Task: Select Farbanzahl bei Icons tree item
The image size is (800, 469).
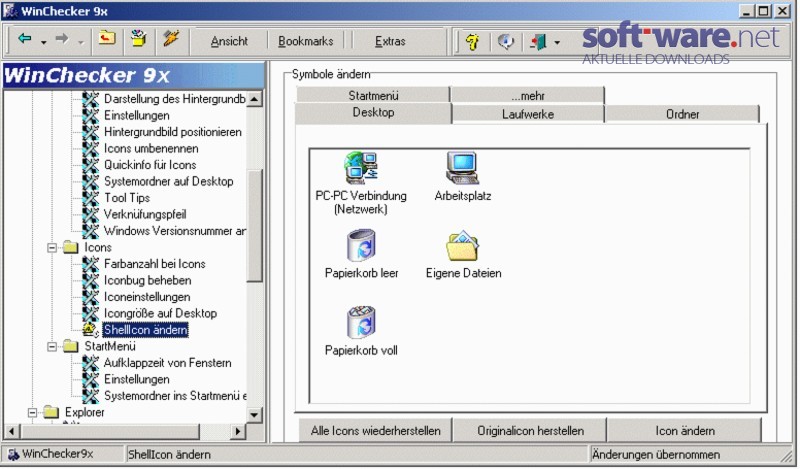Action: tap(155, 264)
